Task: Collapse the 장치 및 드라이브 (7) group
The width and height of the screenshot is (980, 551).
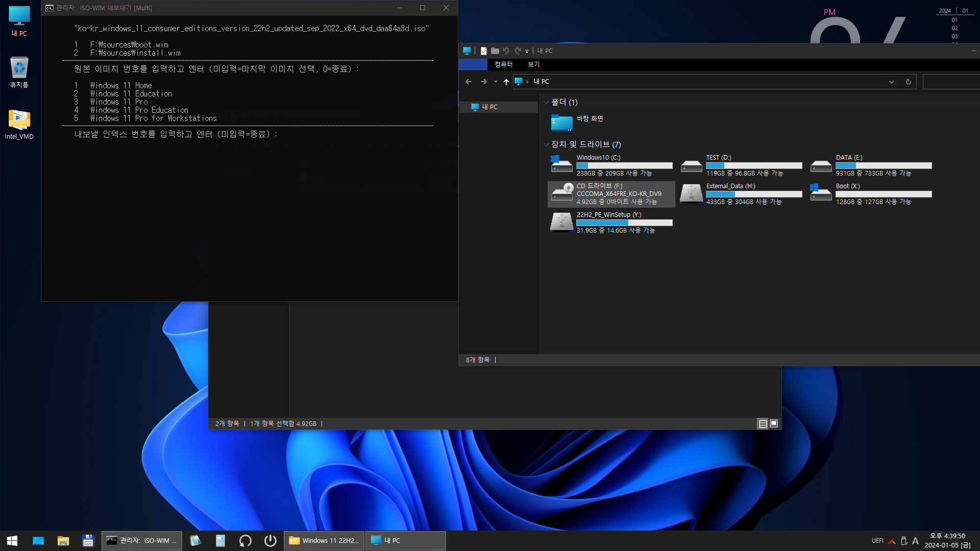Action: (x=546, y=145)
